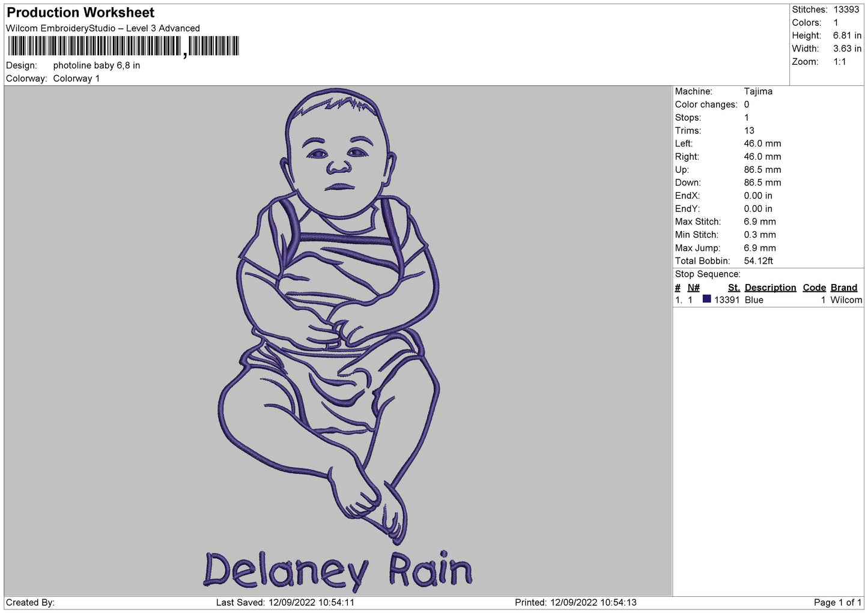Click the Max Stitch value 6.9 mm
This screenshot has height=613, width=868.
[x=760, y=222]
